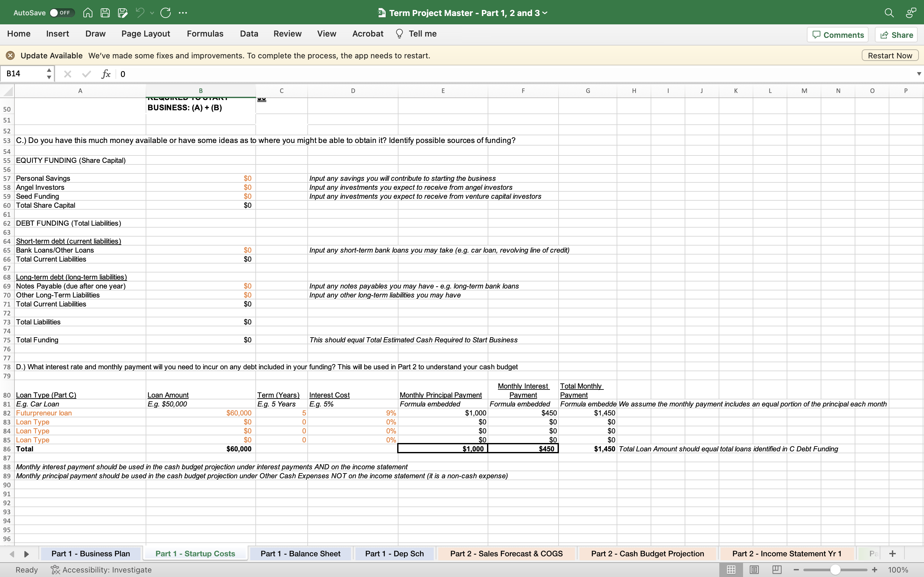The image size is (924, 577).
Task: Click the Restart Now button
Action: pyautogui.click(x=889, y=55)
